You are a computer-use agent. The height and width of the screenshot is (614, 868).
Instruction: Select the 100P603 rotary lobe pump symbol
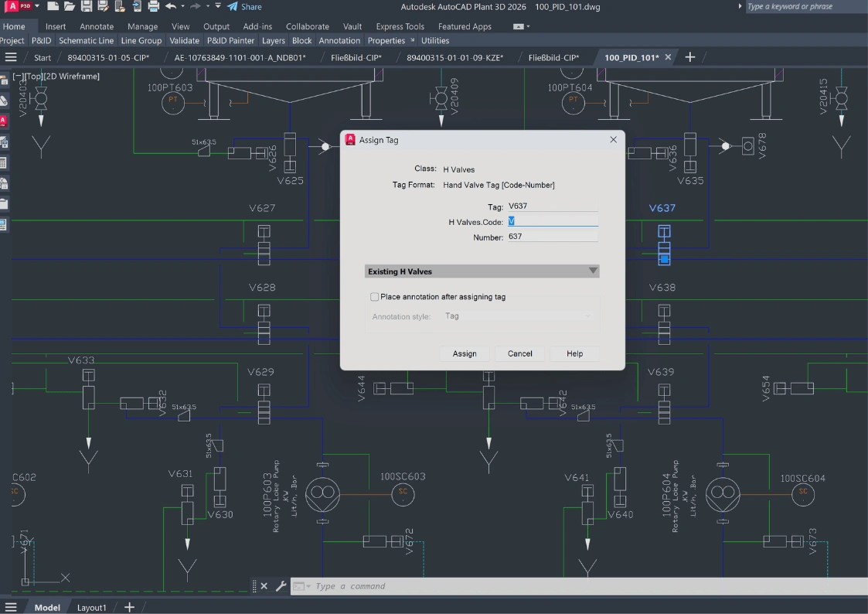click(323, 493)
